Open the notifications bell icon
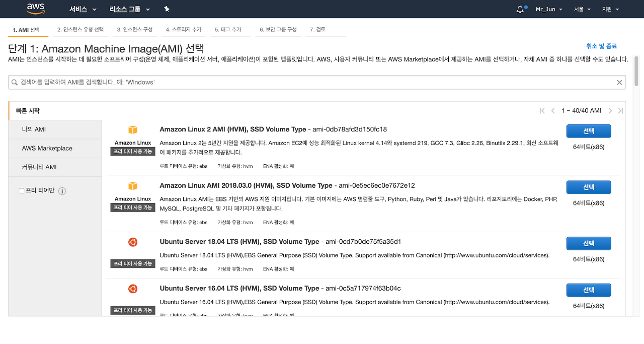This screenshot has height=344, width=644. (520, 8)
